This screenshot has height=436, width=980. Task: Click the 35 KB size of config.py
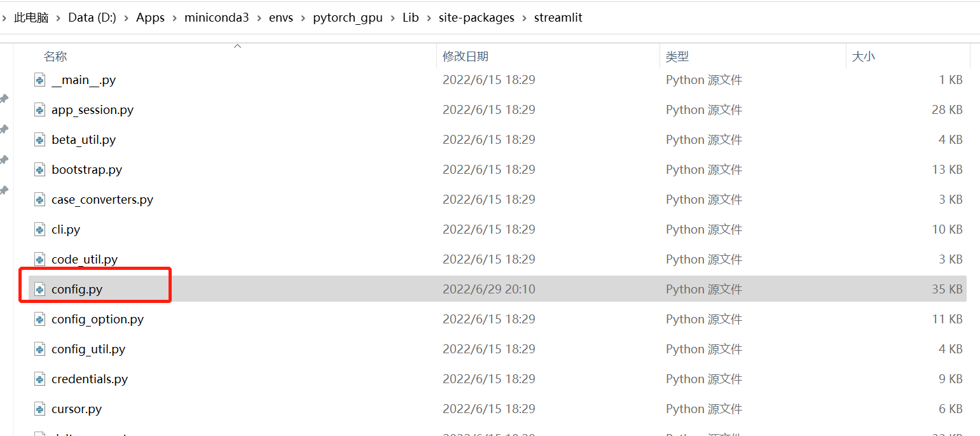coord(947,290)
